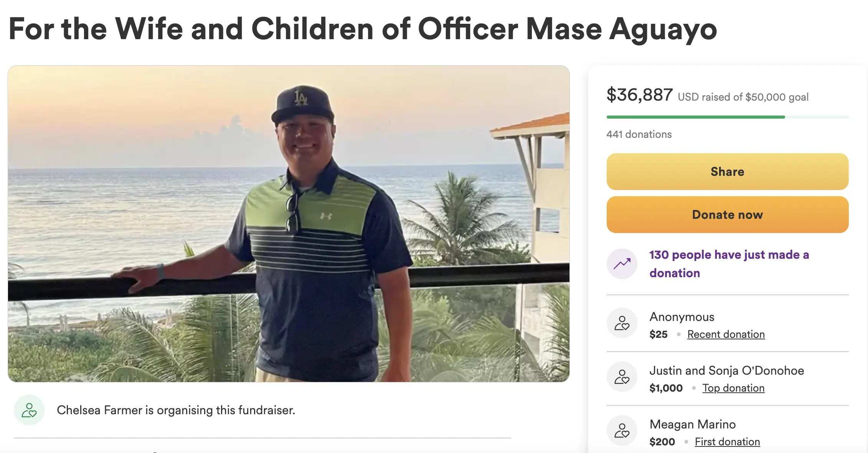The width and height of the screenshot is (868, 453).
Task: Click the Meagan Marino donor name
Action: coord(692,424)
